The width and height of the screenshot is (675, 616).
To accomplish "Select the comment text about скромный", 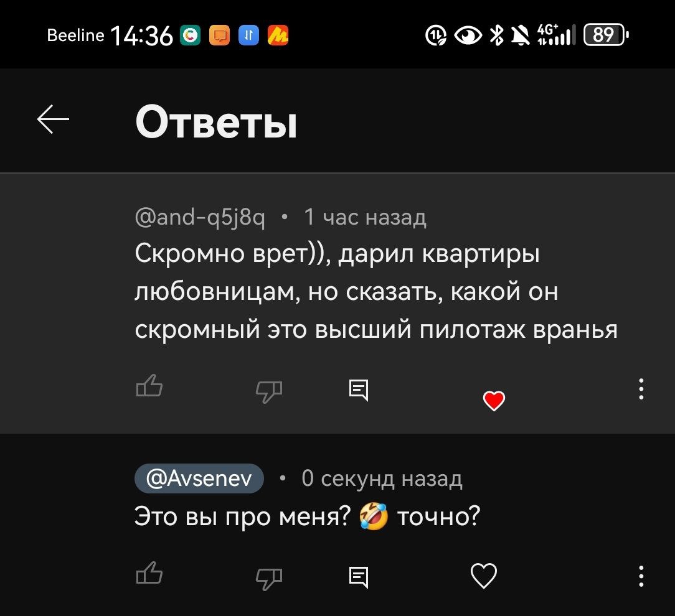I will (376, 291).
